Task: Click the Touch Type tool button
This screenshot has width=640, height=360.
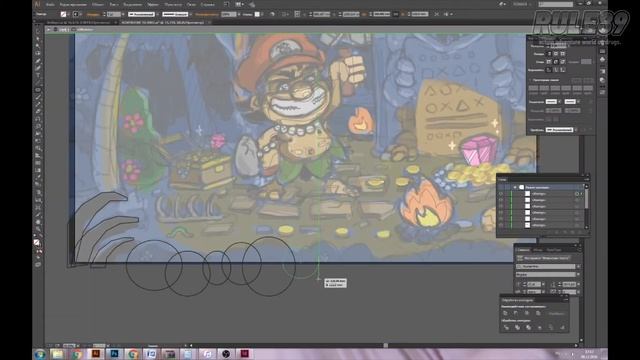Action: (x=545, y=258)
